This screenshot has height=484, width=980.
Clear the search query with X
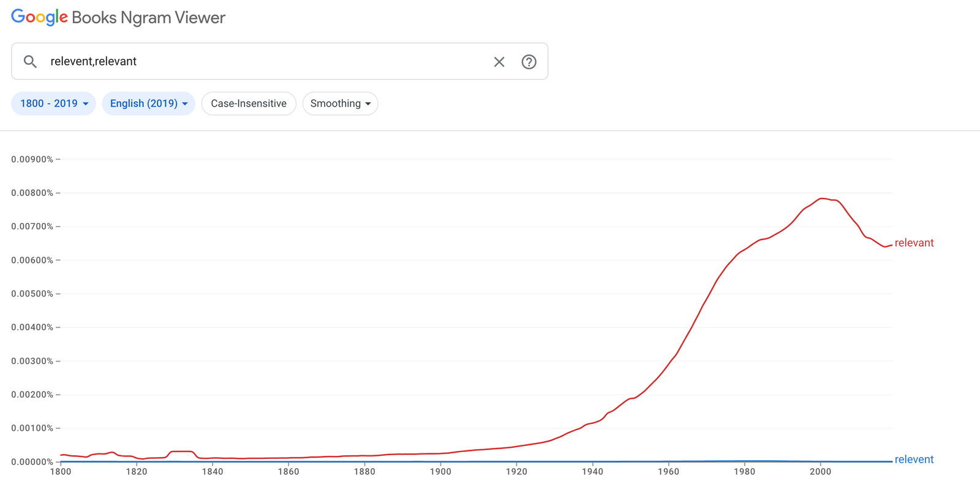click(x=499, y=62)
